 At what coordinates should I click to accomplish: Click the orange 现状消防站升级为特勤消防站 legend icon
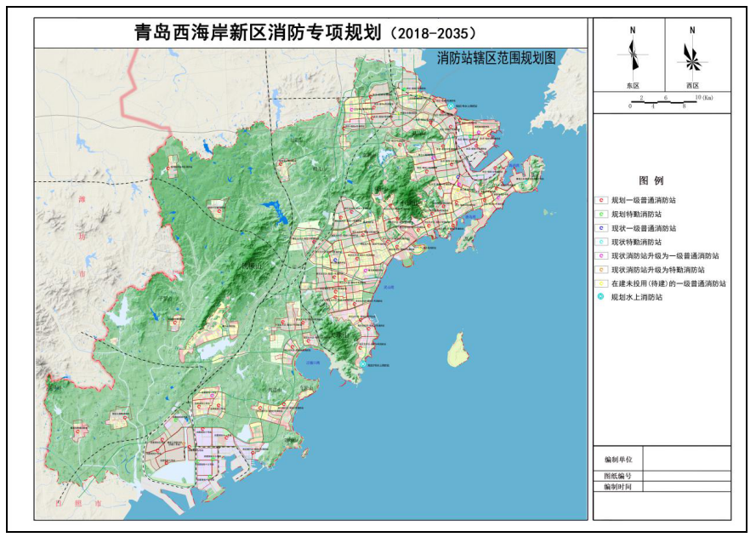point(601,269)
